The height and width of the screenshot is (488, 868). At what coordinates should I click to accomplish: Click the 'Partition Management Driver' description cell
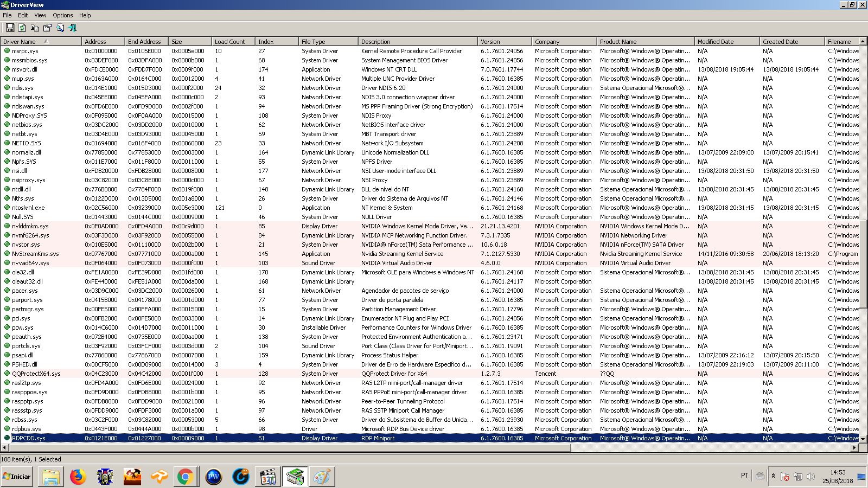(398, 309)
